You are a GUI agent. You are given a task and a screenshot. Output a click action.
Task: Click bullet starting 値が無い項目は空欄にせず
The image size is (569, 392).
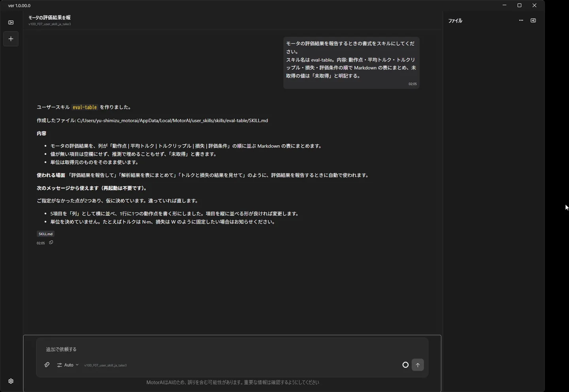[x=134, y=154]
